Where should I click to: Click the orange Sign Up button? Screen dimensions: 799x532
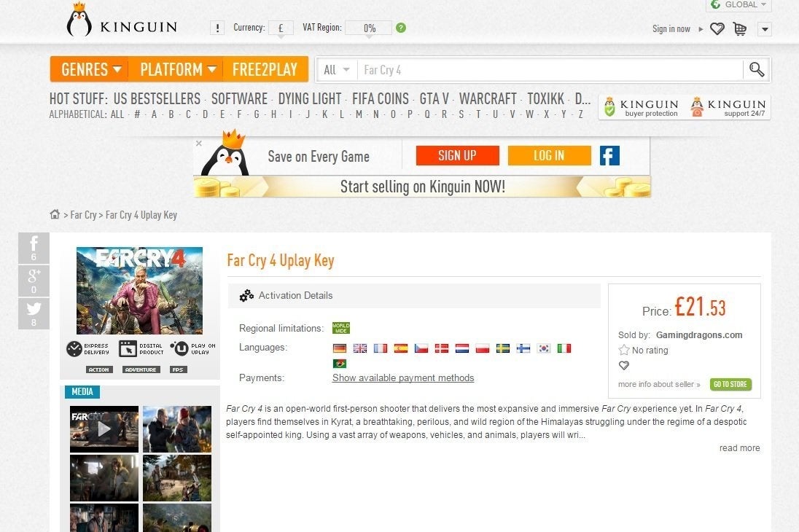[x=457, y=155]
